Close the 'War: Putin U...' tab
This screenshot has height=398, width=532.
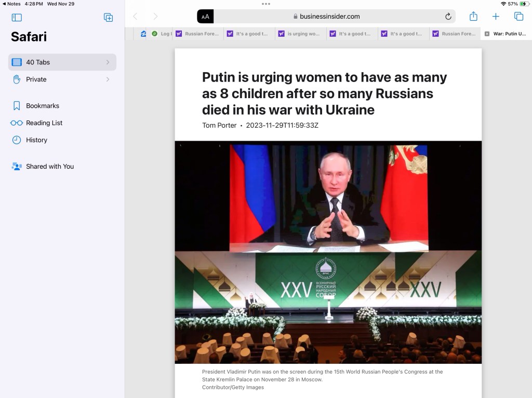pyautogui.click(x=487, y=34)
